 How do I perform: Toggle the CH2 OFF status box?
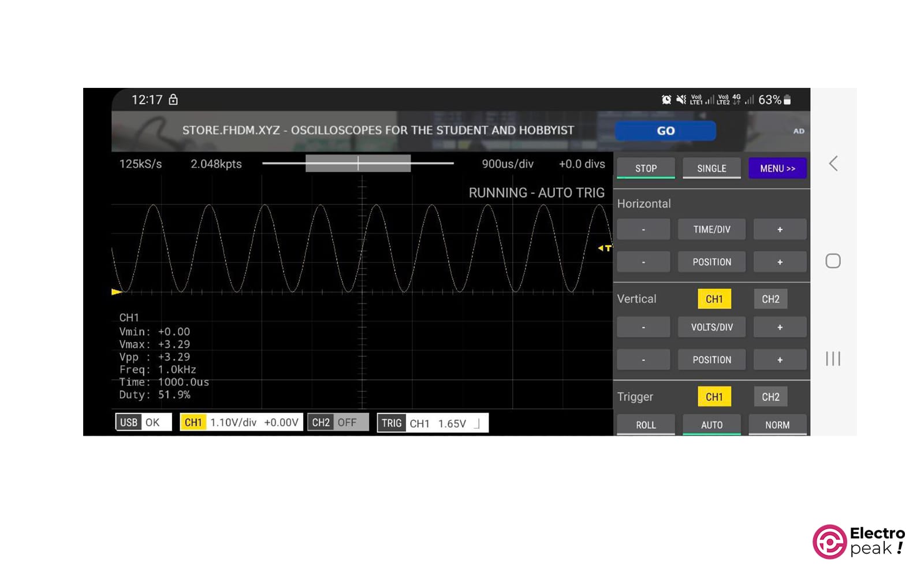[x=338, y=423]
